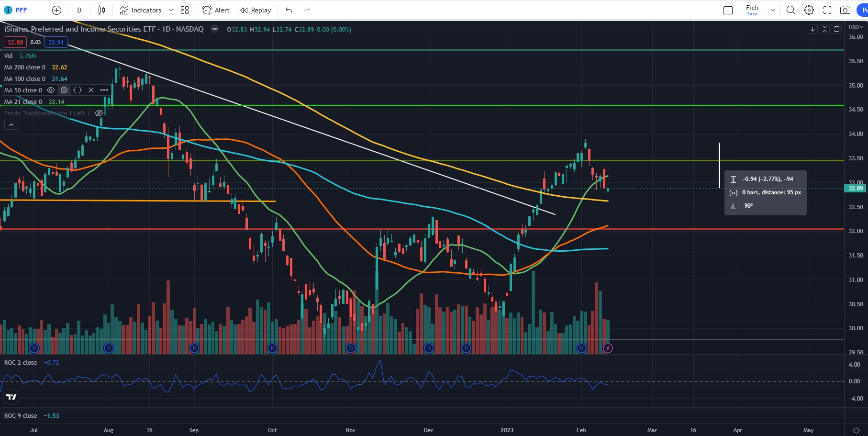Screen dimensions: 868x436
Task: Expand the Fich layout dropdown arrow
Action: (x=772, y=10)
